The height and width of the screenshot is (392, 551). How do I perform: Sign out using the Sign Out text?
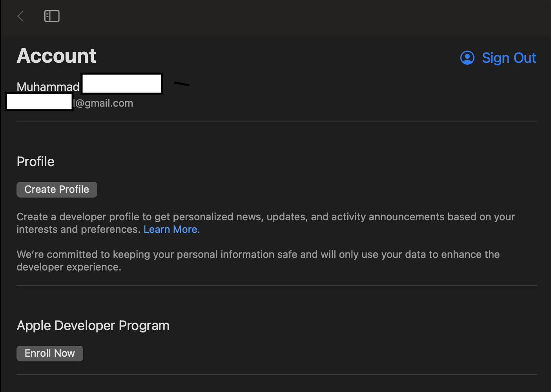[x=509, y=58]
